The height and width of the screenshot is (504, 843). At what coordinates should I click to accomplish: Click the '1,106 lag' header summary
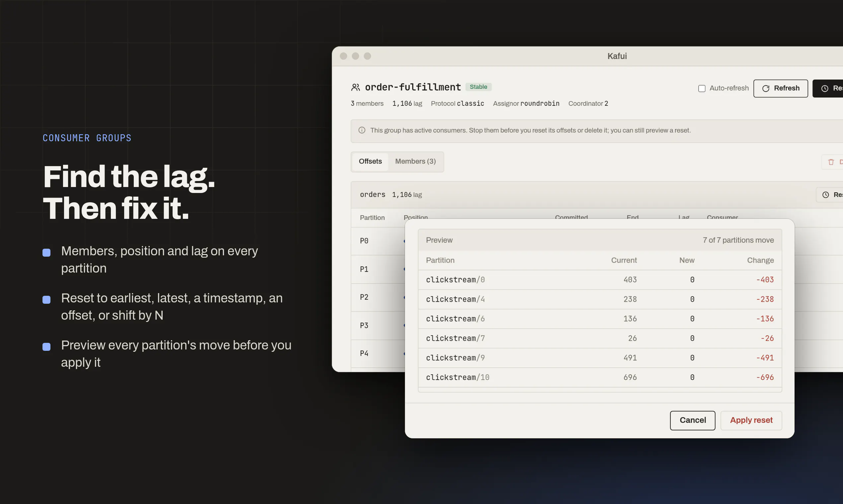407,103
